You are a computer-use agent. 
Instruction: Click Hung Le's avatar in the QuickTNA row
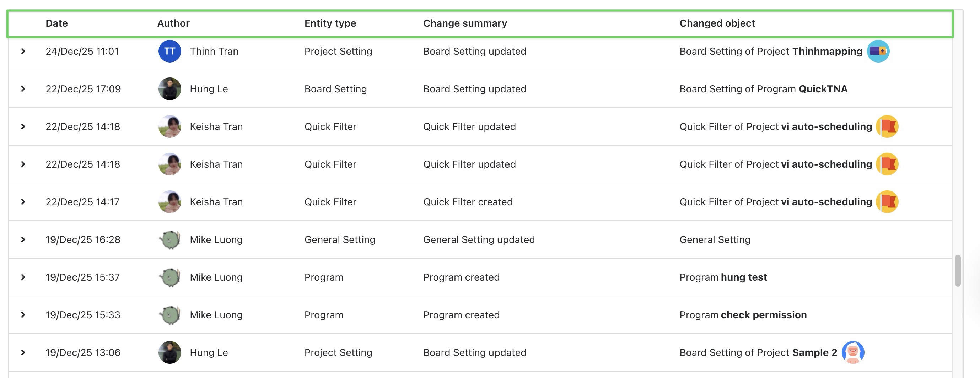tap(170, 88)
